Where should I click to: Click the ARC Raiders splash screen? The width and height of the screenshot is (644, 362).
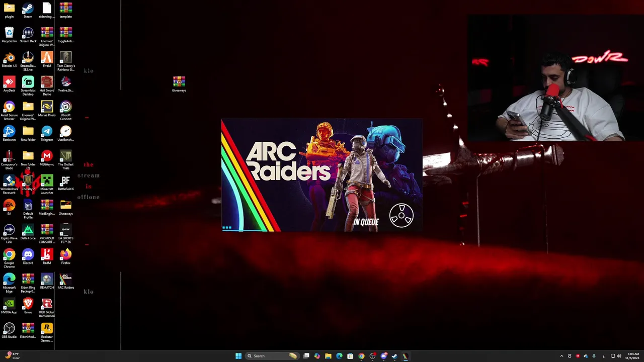click(322, 175)
